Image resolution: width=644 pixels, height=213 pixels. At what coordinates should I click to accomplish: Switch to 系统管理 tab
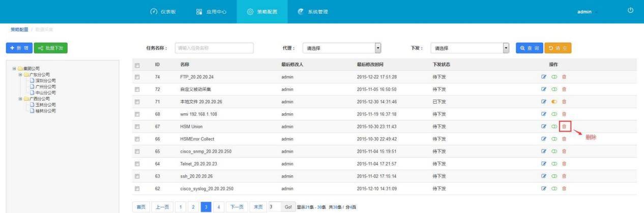point(313,12)
